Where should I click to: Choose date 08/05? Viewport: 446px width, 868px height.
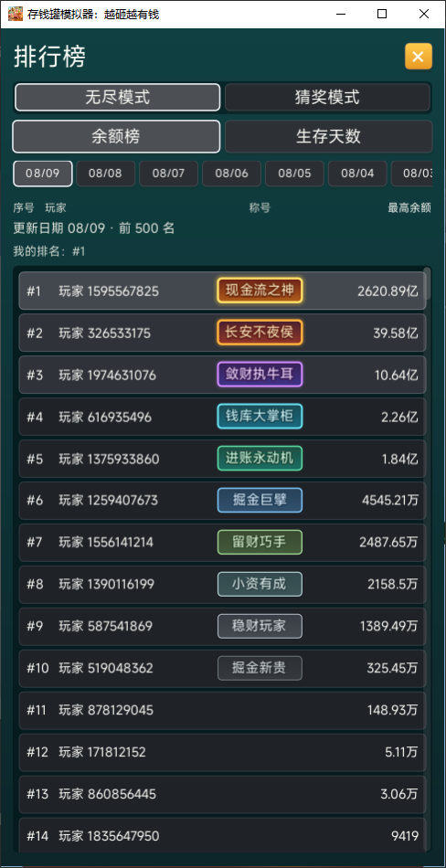[295, 174]
